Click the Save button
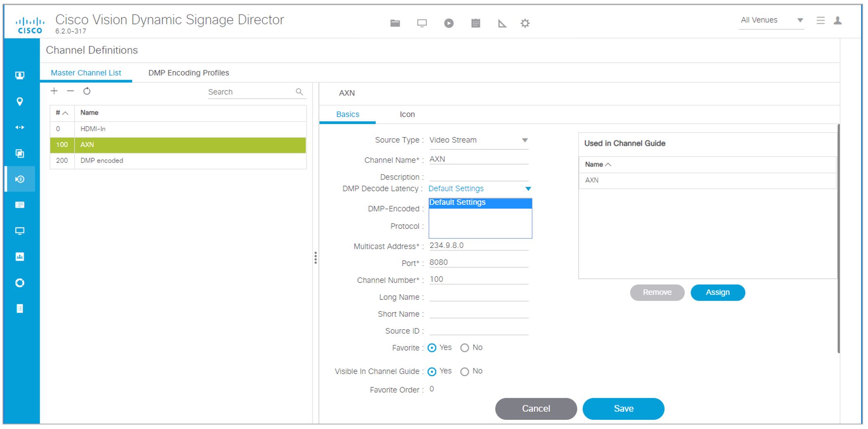Viewport: 868px width, 429px height. [623, 409]
